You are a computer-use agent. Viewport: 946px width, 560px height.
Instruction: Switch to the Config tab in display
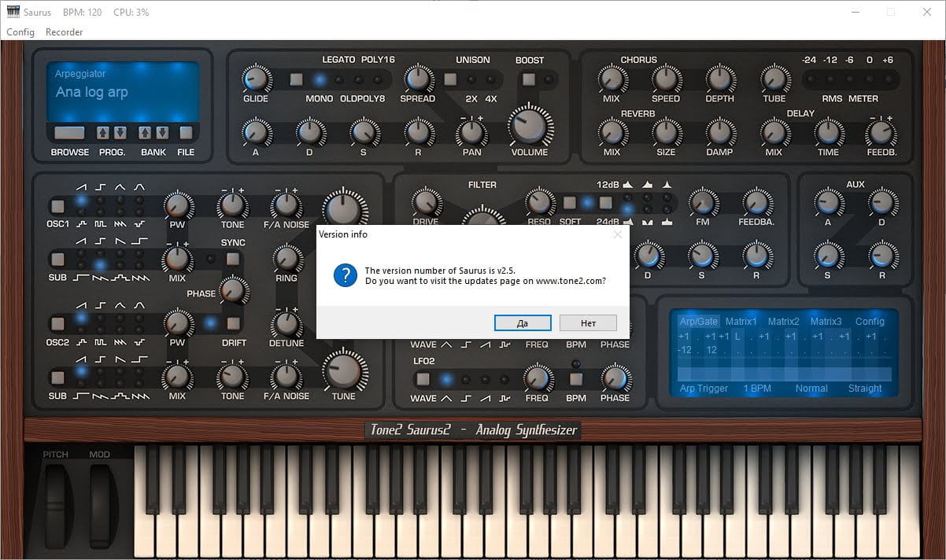coord(870,321)
